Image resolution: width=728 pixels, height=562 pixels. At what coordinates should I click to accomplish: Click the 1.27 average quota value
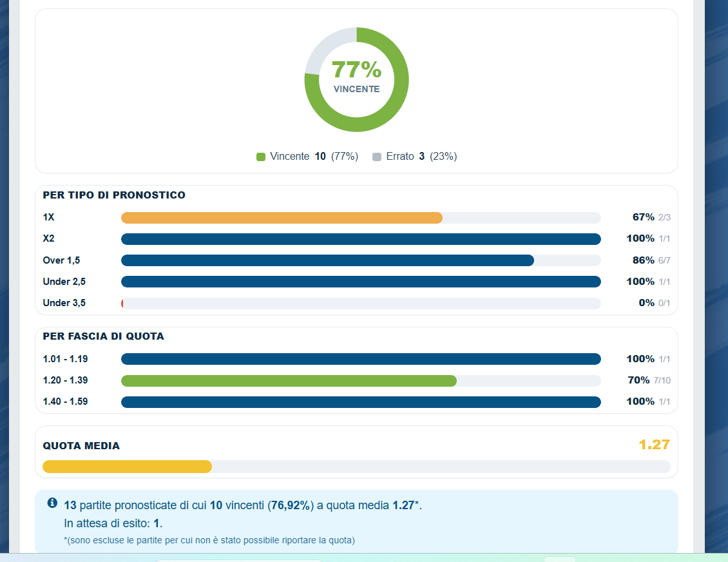tap(654, 445)
